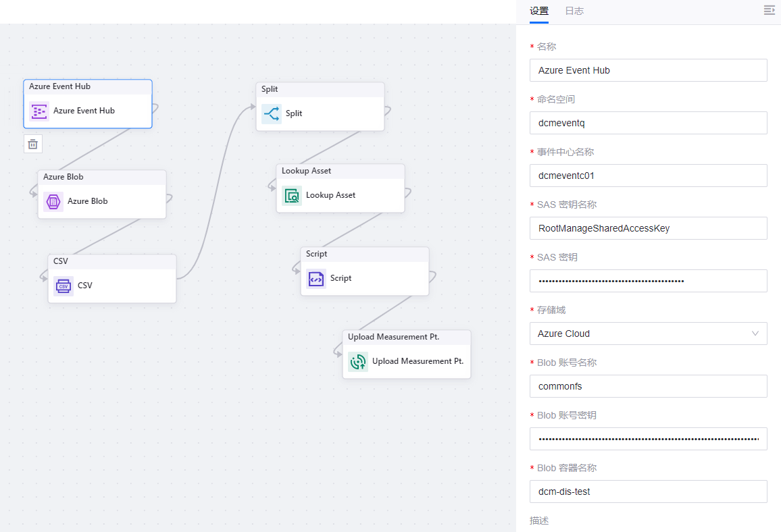The width and height of the screenshot is (781, 532).
Task: Select the CSV node icon
Action: [x=63, y=286]
